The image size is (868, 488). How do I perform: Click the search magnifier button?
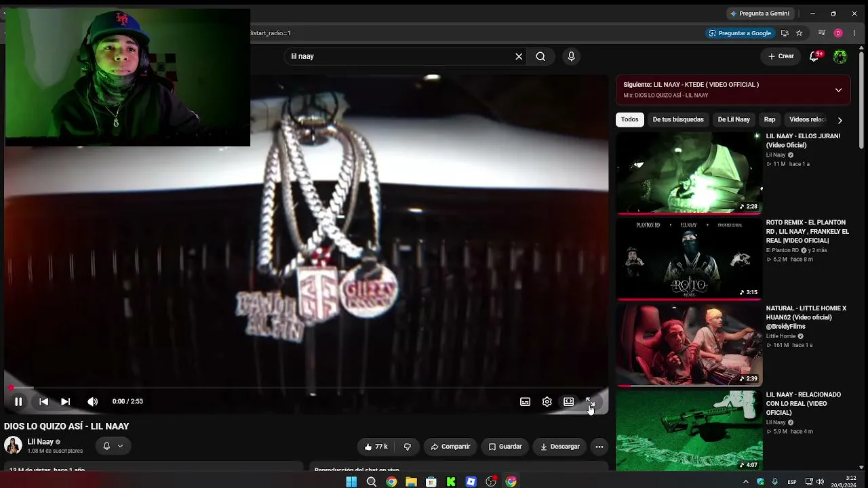click(540, 56)
